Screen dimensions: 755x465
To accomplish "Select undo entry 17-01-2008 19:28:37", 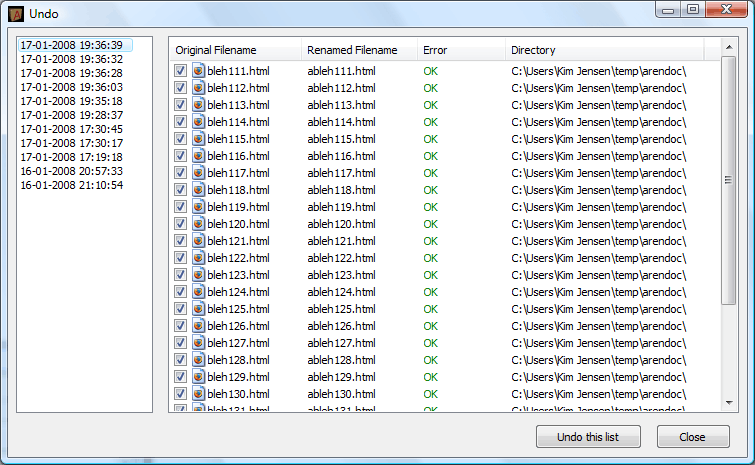I will 72,115.
